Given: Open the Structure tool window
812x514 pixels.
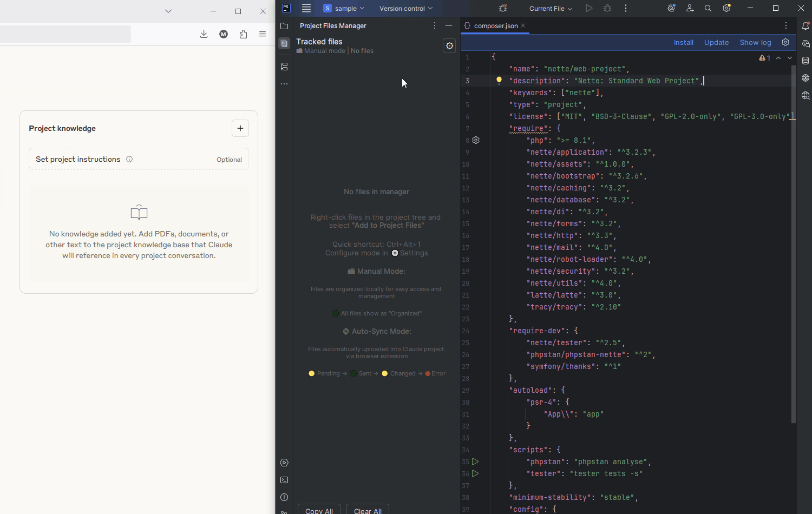Looking at the screenshot, I should tap(284, 67).
